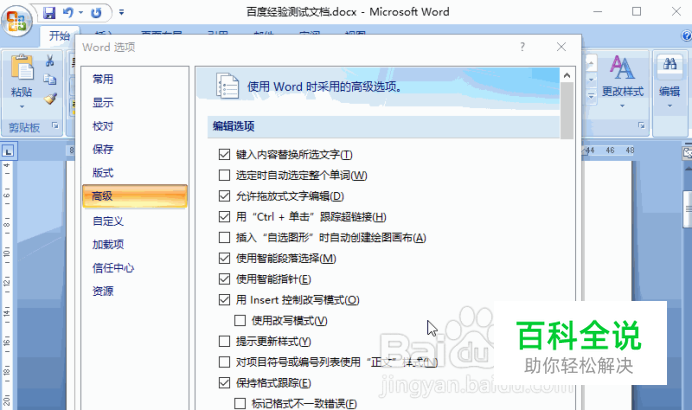The image size is (692, 410).
Task: Click options panel scroll up arrow
Action: pos(567,75)
